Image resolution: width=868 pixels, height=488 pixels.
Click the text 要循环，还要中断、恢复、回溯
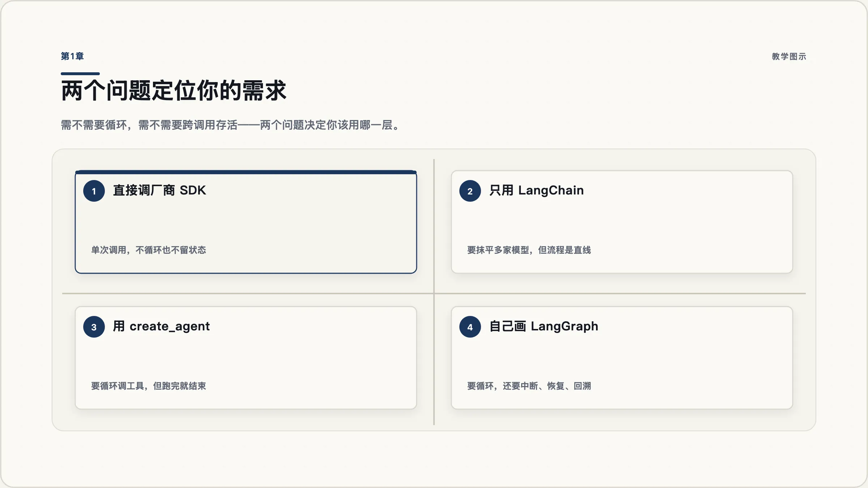pos(529,386)
